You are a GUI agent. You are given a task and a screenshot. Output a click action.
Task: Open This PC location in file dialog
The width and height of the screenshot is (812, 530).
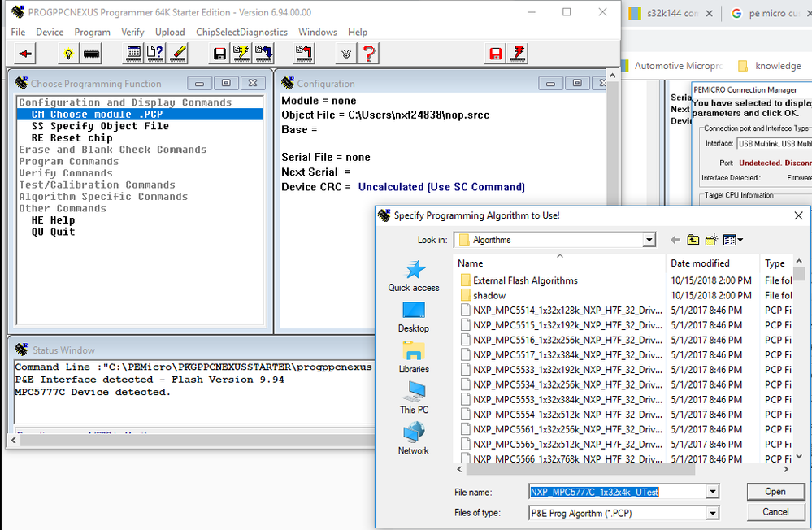(414, 398)
